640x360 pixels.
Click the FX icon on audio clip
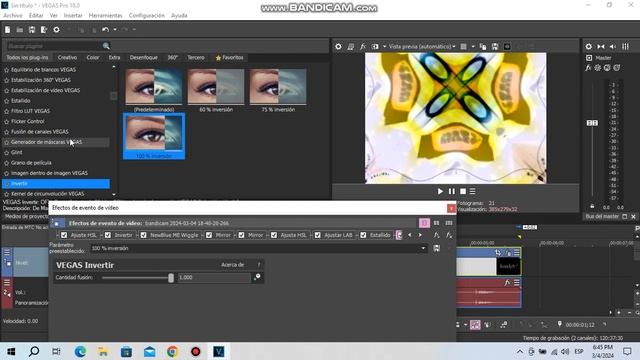[507, 282]
